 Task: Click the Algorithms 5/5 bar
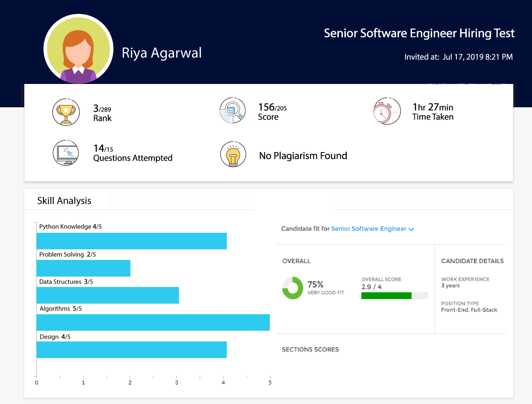pos(153,322)
